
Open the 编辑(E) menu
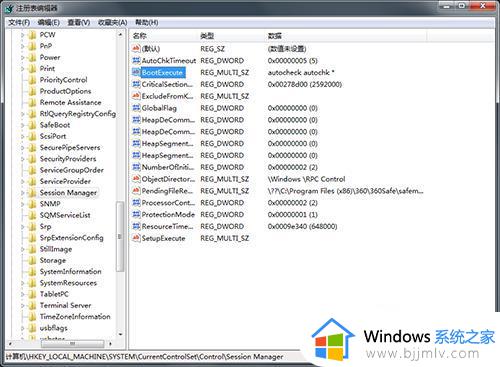coord(48,23)
